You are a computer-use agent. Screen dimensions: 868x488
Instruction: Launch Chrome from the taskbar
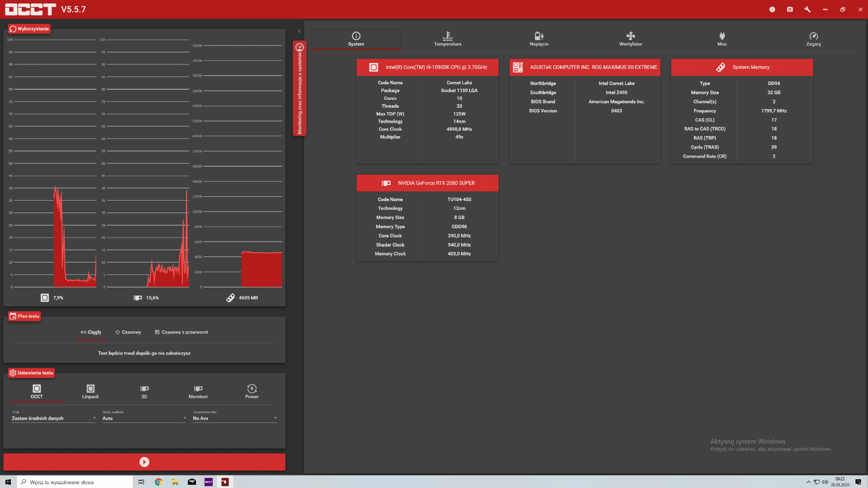coord(158,482)
